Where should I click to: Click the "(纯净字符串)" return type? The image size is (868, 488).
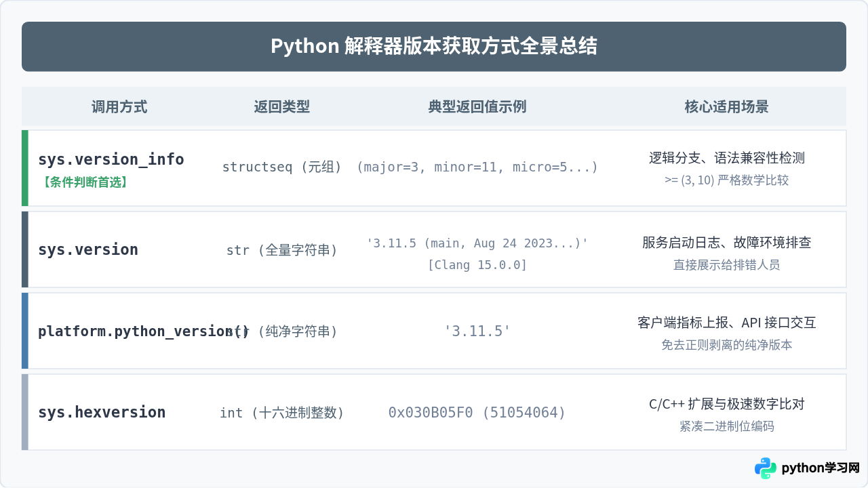coord(298,331)
